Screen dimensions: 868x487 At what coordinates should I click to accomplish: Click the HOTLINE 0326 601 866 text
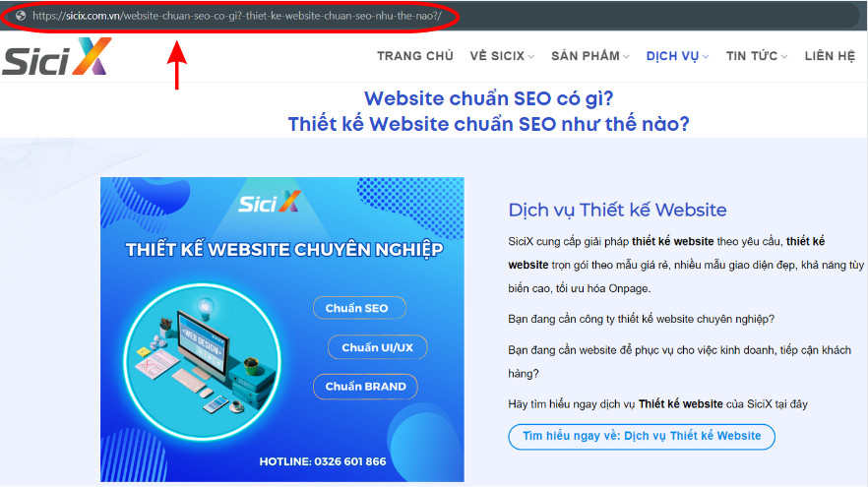(x=323, y=461)
